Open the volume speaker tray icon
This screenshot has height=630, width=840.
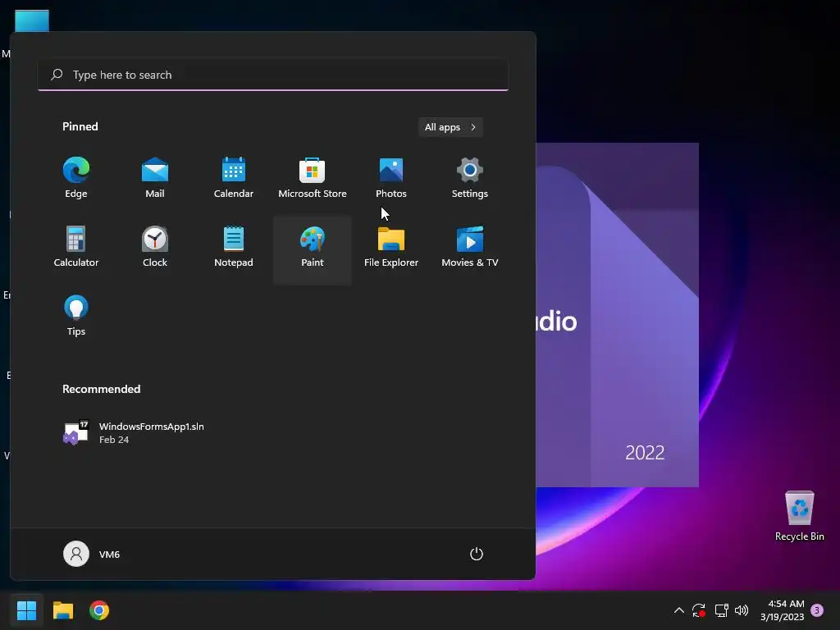pyautogui.click(x=742, y=610)
